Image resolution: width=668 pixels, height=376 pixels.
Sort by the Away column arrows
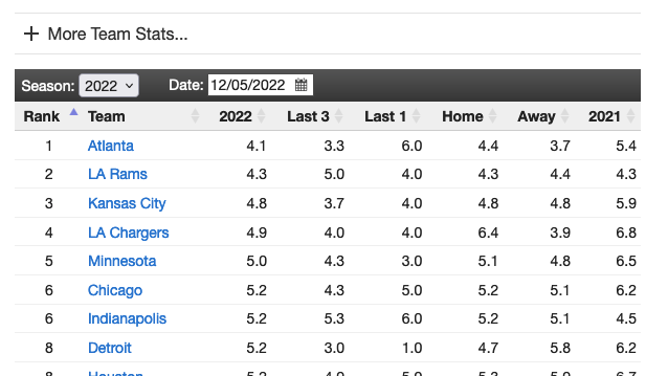(x=565, y=116)
